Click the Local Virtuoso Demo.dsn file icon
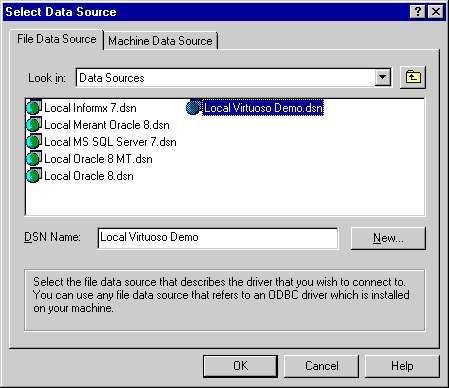The width and height of the screenshot is (449, 388). (x=193, y=107)
